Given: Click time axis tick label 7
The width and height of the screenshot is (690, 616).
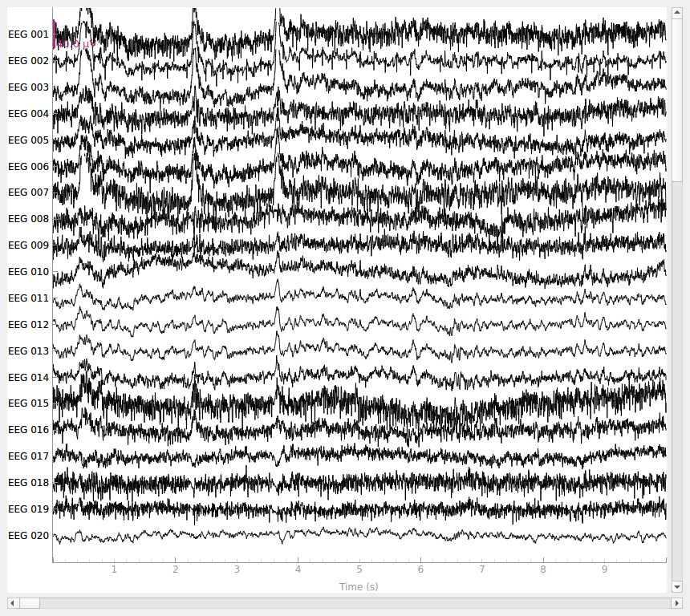Looking at the screenshot, I should point(482,569).
